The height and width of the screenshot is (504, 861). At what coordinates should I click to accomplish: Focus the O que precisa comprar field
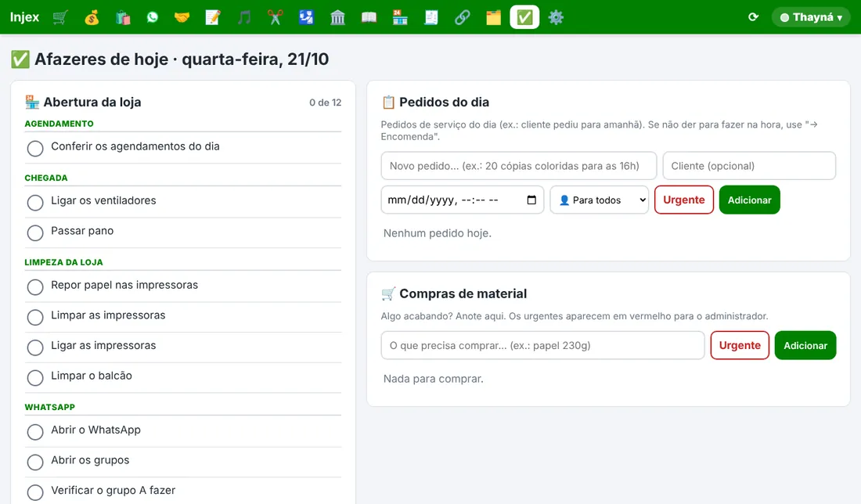542,345
